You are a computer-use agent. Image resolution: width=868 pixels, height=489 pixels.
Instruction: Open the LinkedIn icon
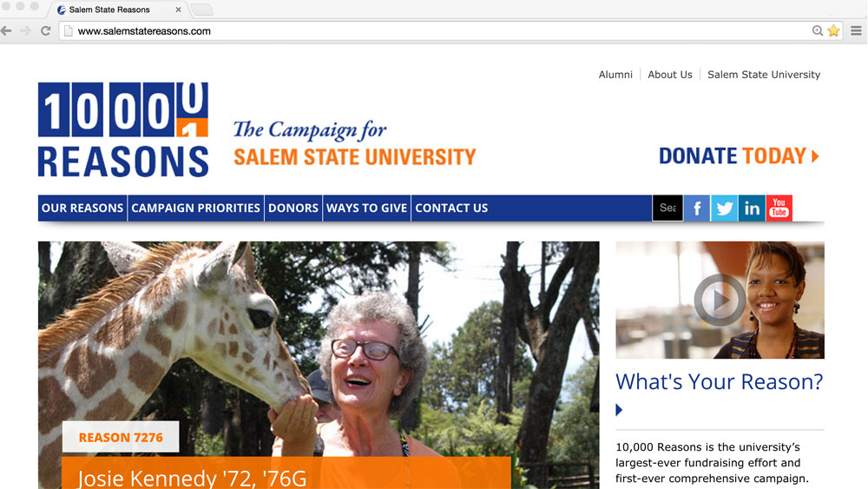pos(752,208)
